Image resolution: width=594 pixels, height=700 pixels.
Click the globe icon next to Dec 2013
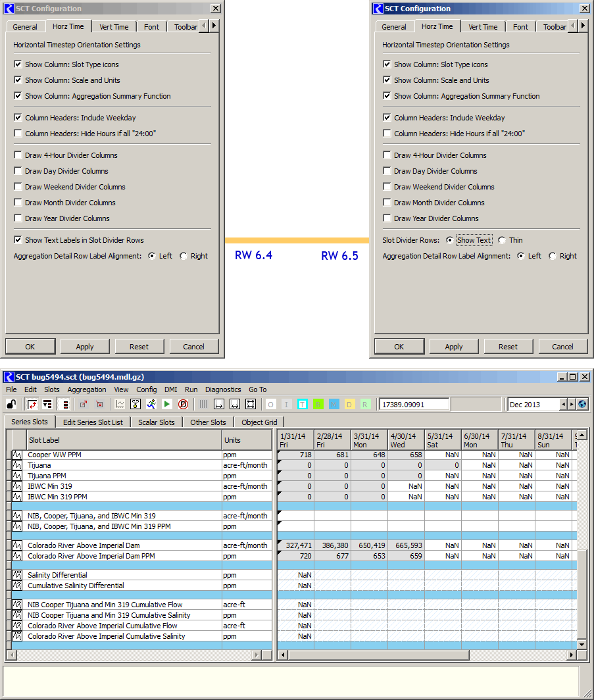click(x=582, y=405)
